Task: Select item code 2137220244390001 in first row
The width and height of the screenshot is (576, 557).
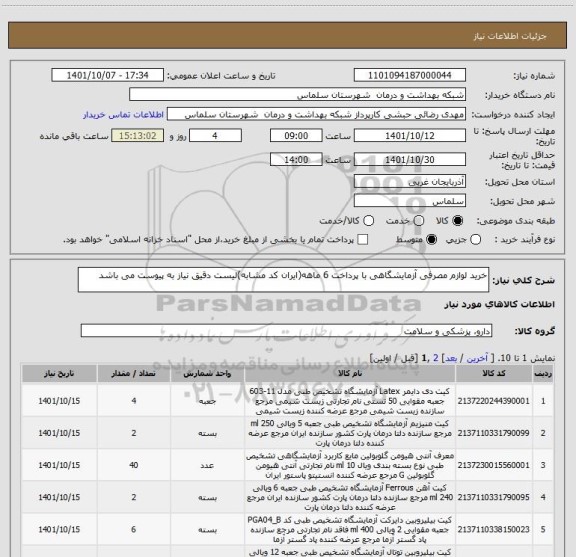Action: click(493, 401)
